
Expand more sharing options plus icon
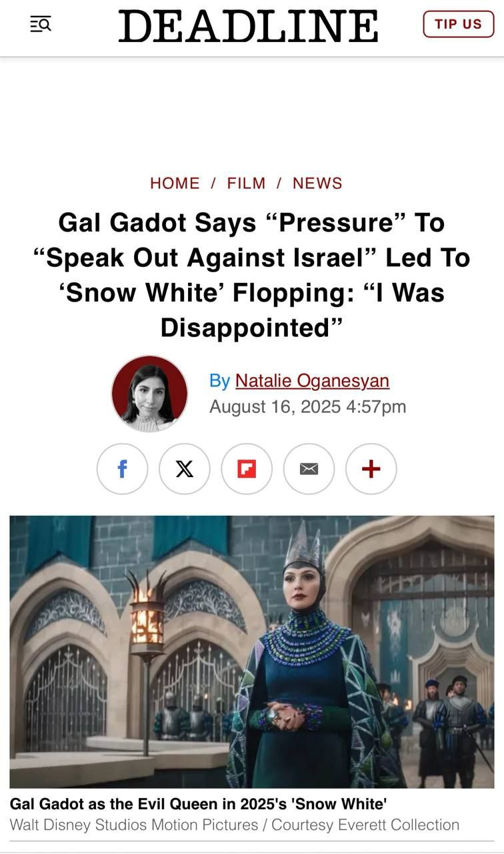[371, 469]
